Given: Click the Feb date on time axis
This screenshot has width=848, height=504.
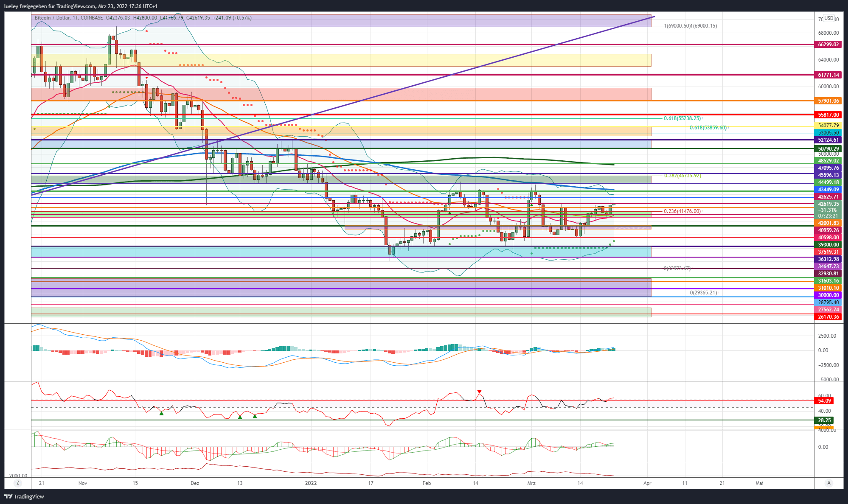Looking at the screenshot, I should (x=427, y=483).
